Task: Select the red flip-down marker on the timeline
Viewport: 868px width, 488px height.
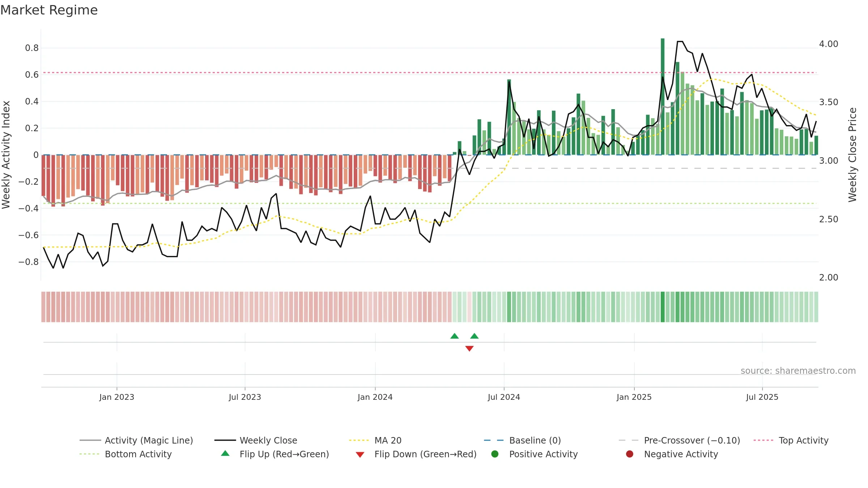Action: click(x=469, y=348)
